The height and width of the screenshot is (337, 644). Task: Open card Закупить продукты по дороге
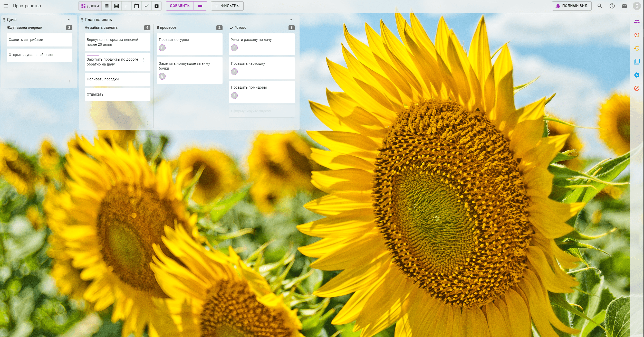pyautogui.click(x=118, y=62)
